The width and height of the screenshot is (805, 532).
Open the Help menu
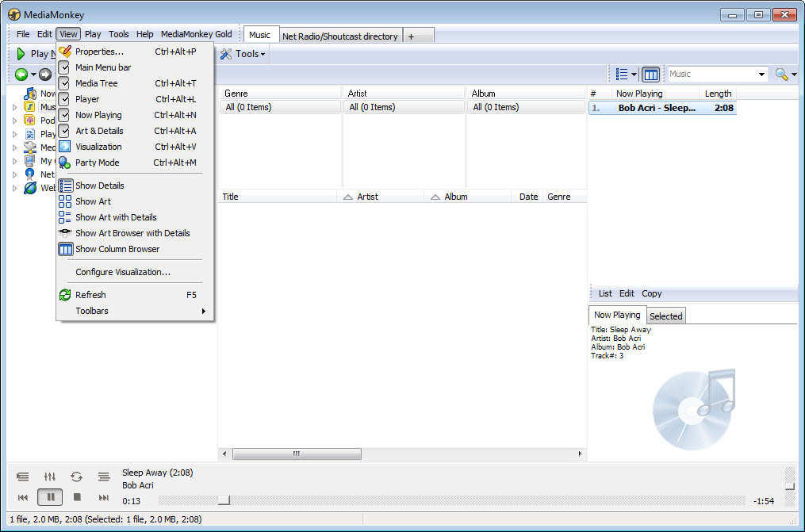(x=145, y=34)
